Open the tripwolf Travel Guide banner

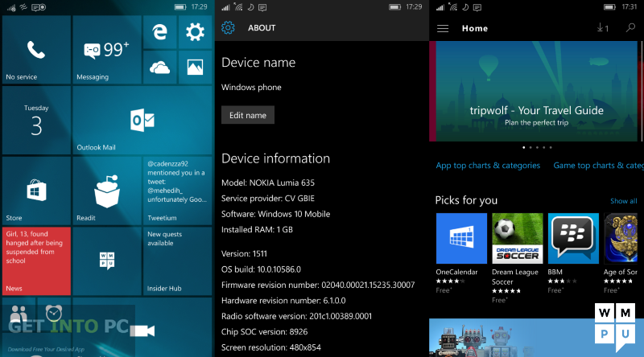(535, 91)
